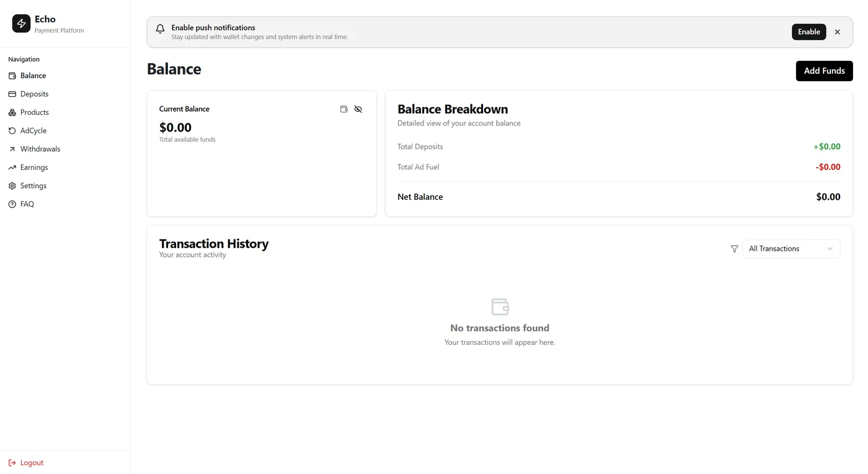This screenshot has width=868, height=474.
Task: Go to Deposits page
Action: coord(64,94)
